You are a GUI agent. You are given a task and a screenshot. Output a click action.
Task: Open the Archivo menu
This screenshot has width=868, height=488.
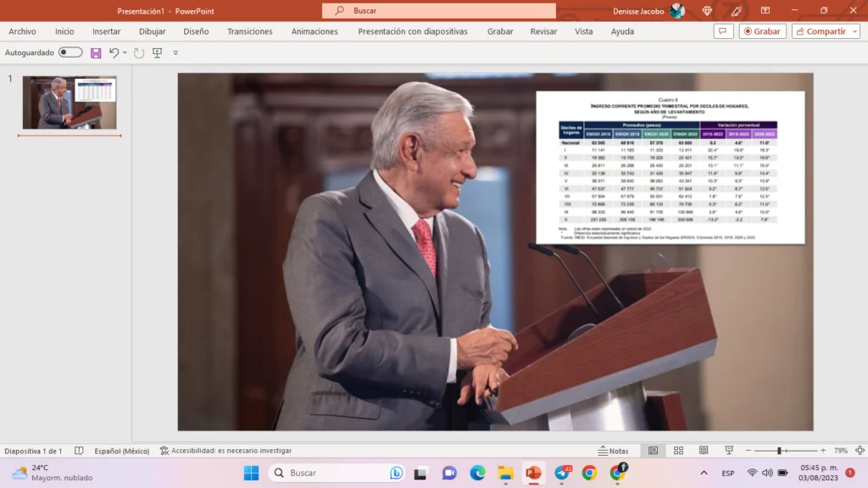22,31
